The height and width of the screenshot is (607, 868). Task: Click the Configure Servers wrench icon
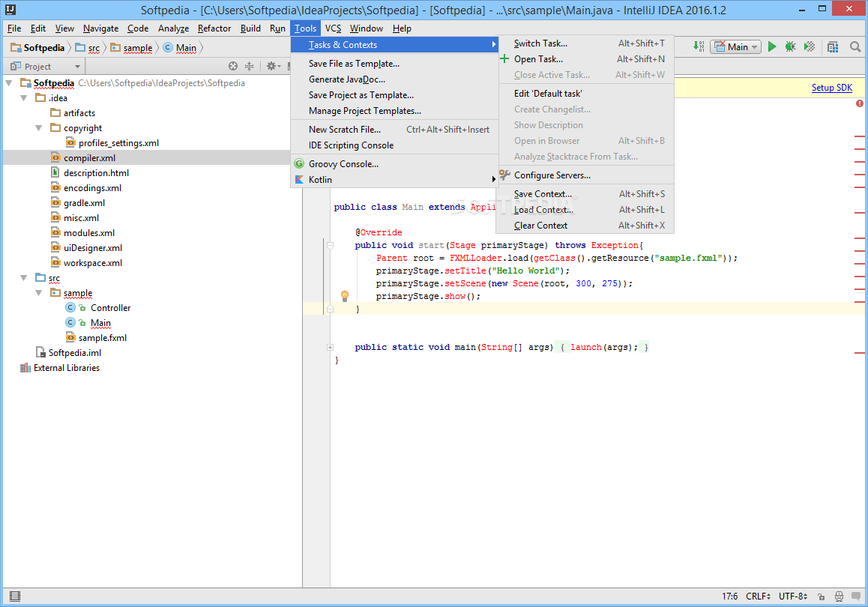point(504,175)
